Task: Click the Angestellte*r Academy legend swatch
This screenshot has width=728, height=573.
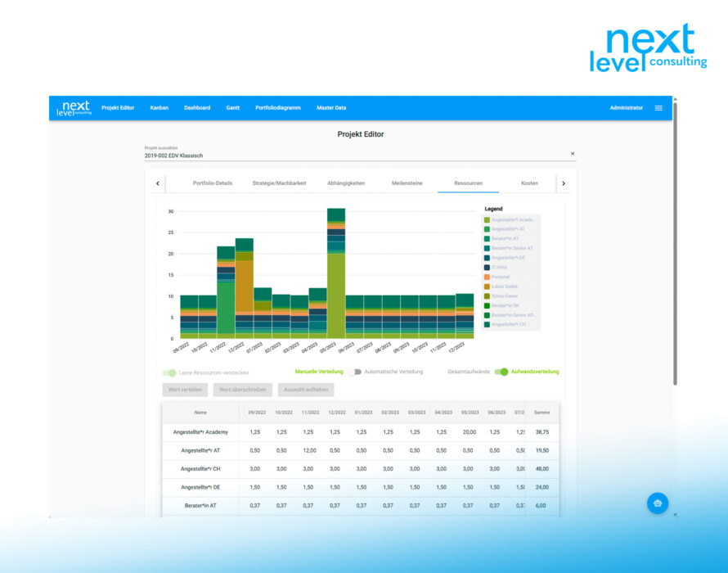Action: 487,219
